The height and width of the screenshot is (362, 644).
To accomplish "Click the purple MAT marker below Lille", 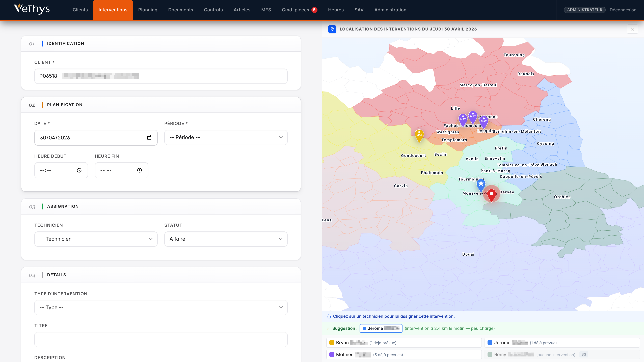I will [x=473, y=117].
